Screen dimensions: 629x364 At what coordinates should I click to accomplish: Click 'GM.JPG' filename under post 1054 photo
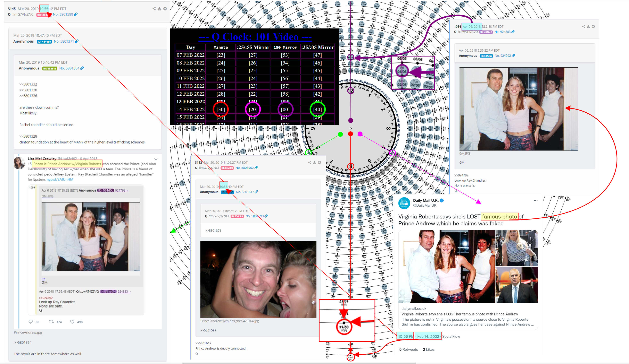464,154
